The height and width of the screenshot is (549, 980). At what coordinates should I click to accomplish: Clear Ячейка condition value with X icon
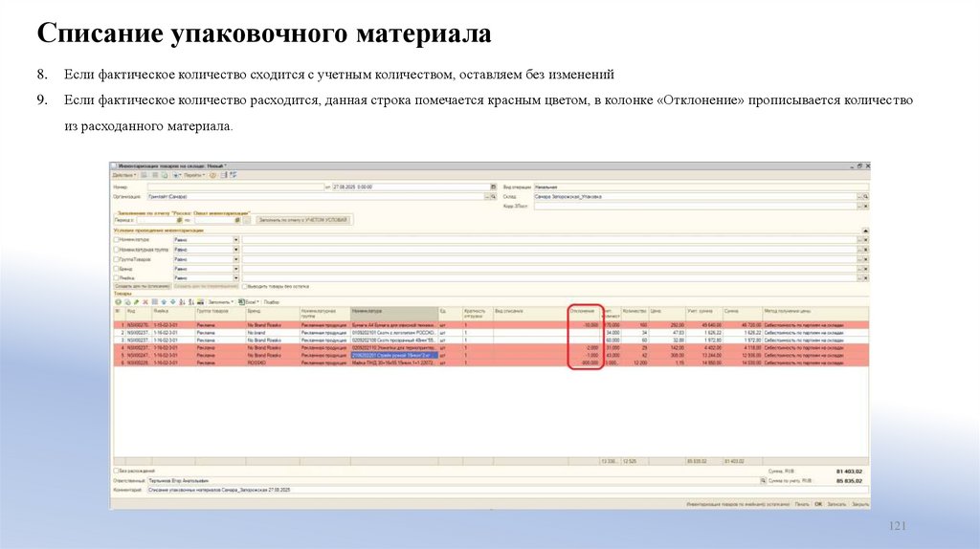tap(865, 278)
